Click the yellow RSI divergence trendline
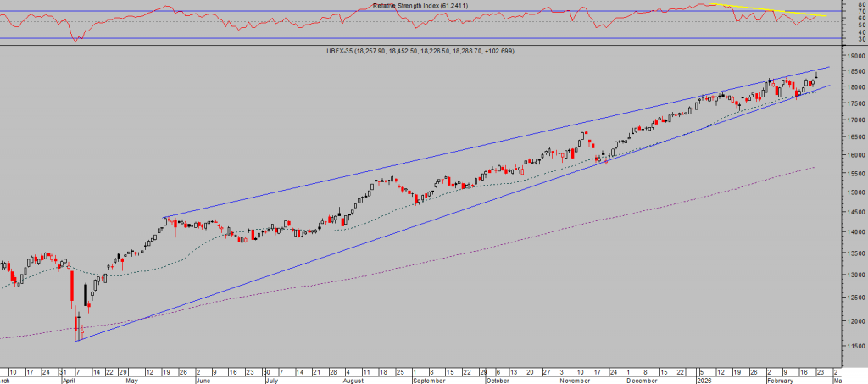868x384 pixels. [x=763, y=9]
